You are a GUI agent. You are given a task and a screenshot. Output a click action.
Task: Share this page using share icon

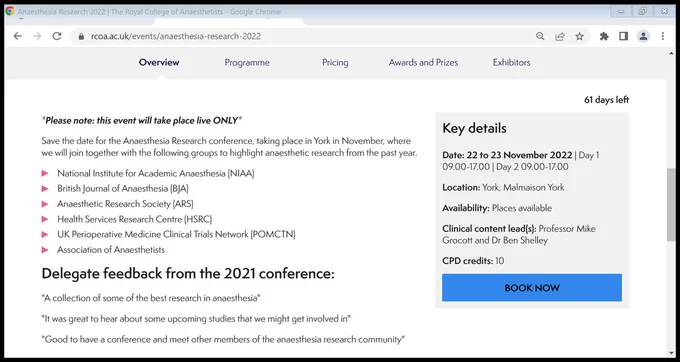(x=560, y=36)
